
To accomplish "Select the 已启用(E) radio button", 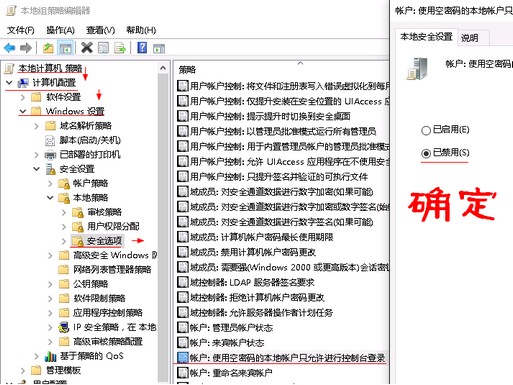I will (426, 130).
